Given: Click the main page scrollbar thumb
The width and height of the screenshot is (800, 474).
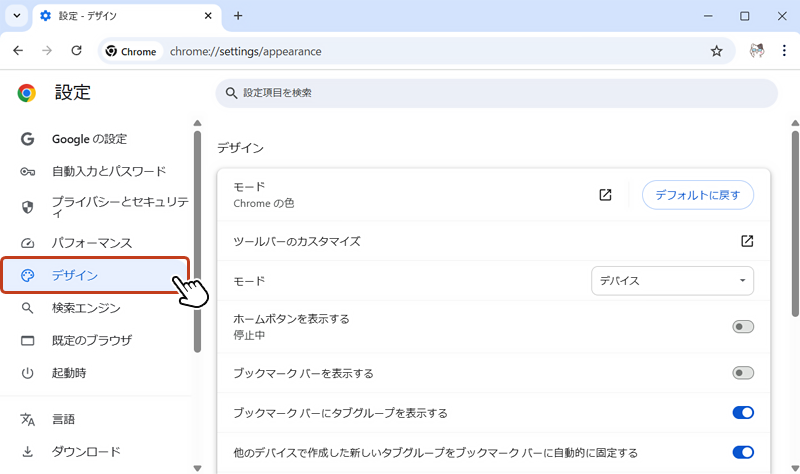Looking at the screenshot, I should click(795, 223).
